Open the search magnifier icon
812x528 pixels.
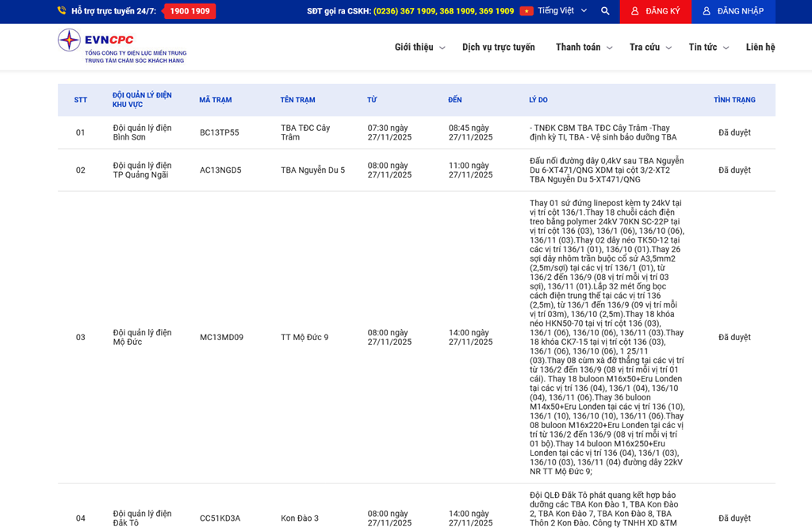[x=605, y=11]
